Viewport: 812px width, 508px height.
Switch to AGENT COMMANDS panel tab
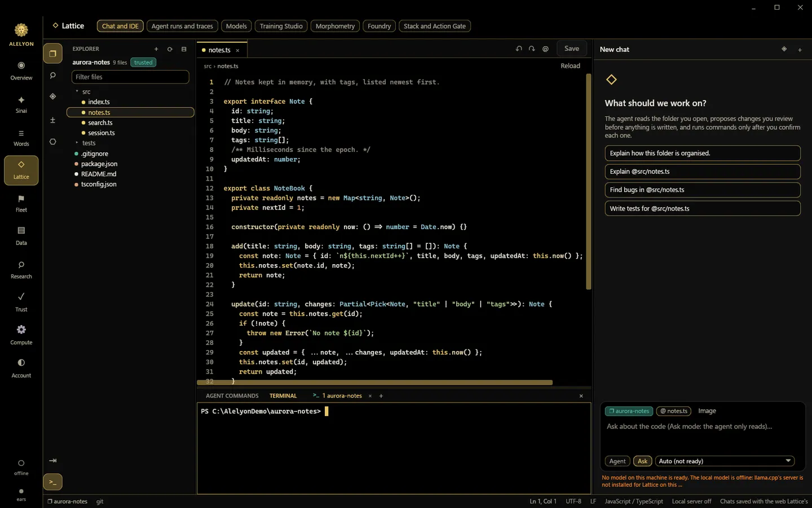232,396
